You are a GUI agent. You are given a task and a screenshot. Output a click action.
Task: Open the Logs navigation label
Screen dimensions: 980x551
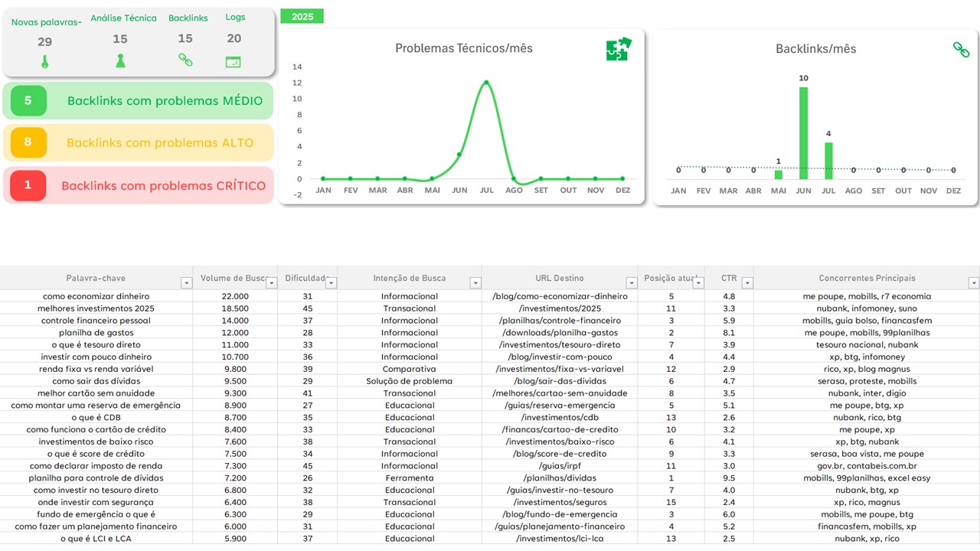tap(235, 17)
